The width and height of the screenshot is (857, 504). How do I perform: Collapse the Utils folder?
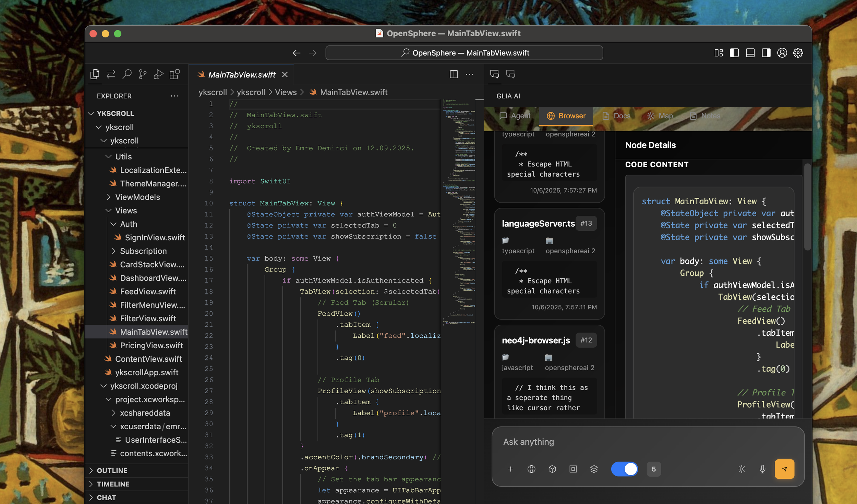[136, 156]
